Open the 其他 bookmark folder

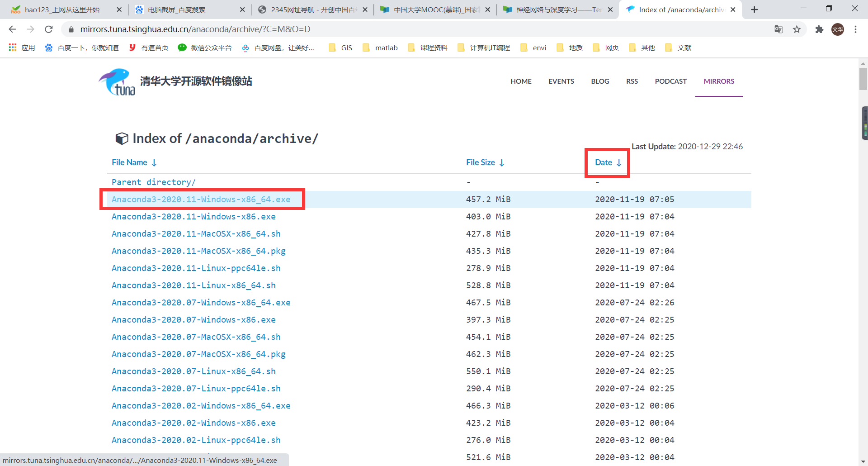point(642,48)
